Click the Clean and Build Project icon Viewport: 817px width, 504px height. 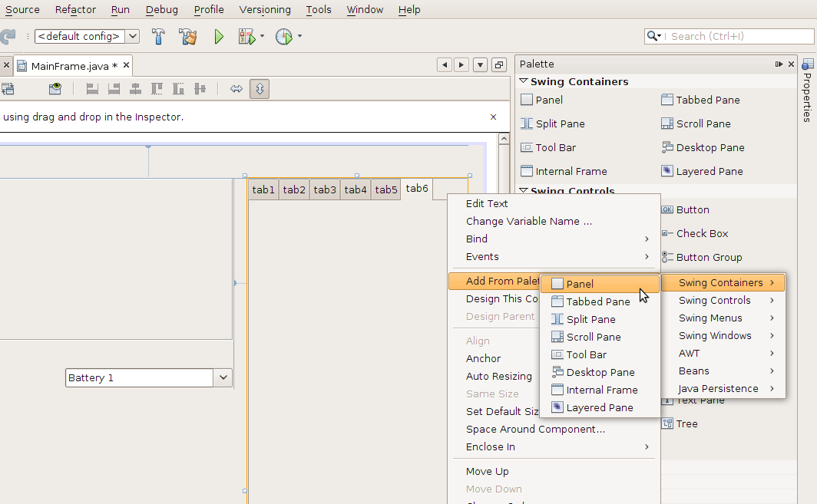point(187,37)
